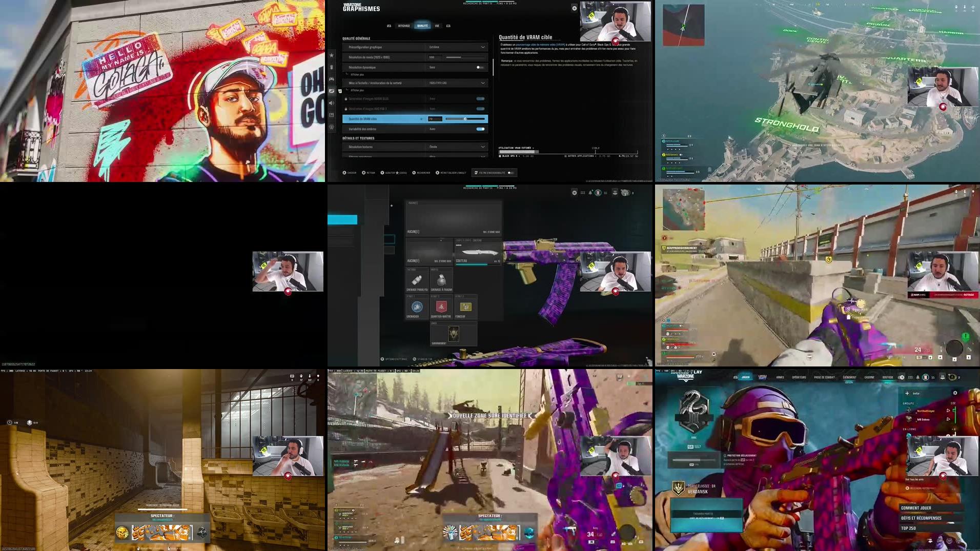Image resolution: width=980 pixels, height=551 pixels.
Task: Toggle Filtre d'accessibilité switch
Action: click(510, 173)
